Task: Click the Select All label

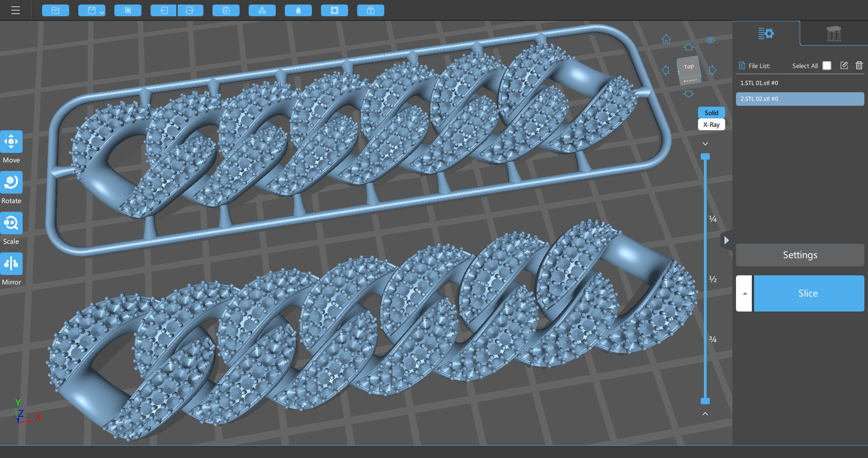Action: click(805, 66)
